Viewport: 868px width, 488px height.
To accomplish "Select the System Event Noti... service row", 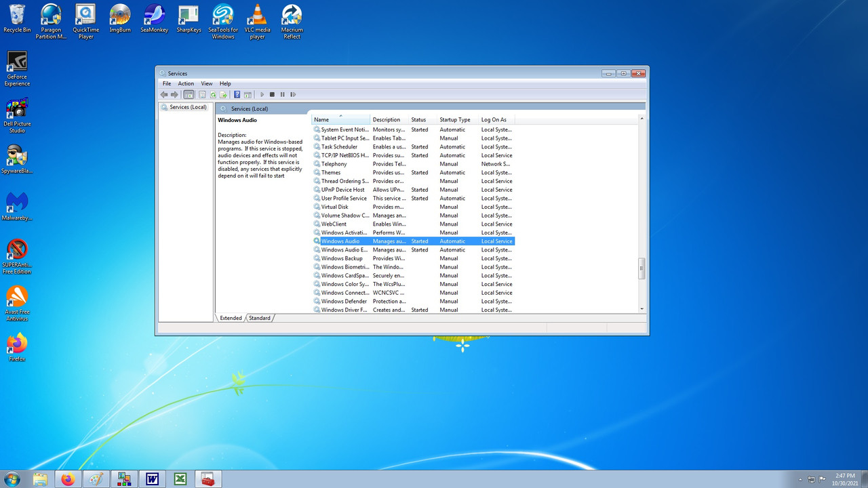I will pos(414,129).
